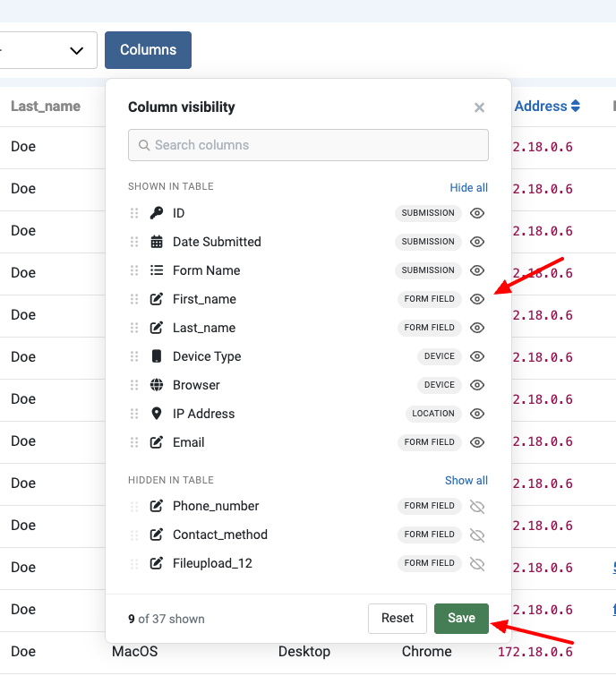Click the 172.18.0.6 address in bottom row
The image size is (616, 676).
tap(535, 652)
